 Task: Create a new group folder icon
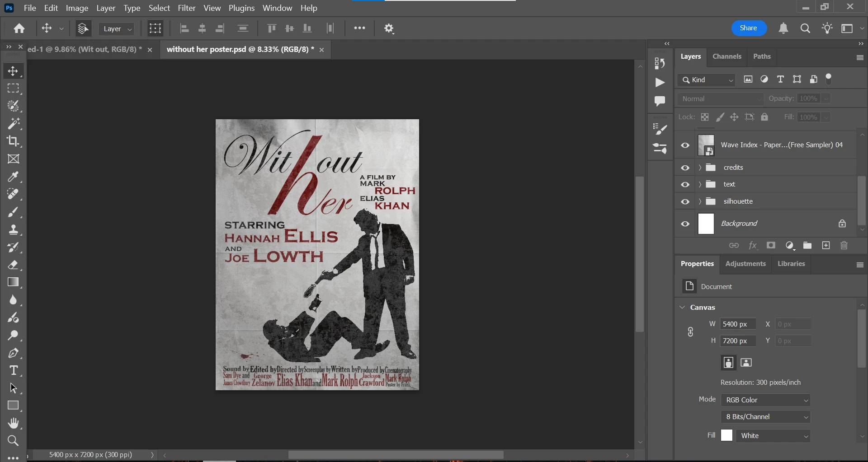[807, 246]
